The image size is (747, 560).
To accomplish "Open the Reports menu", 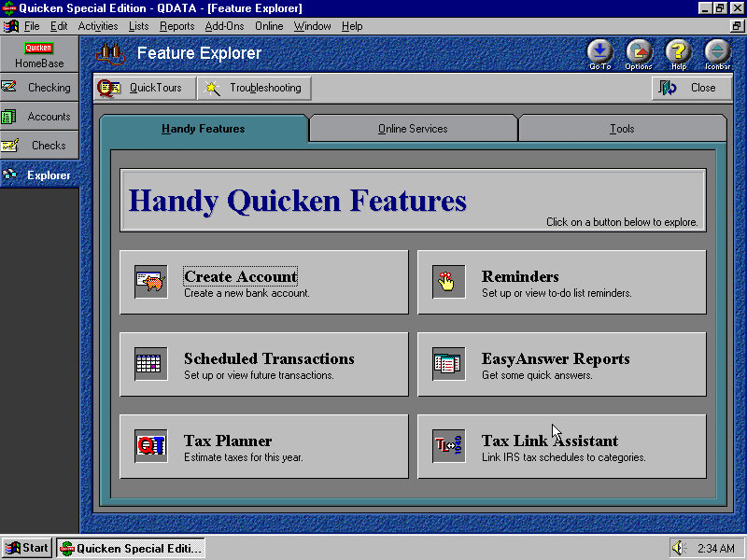I will pos(177,26).
